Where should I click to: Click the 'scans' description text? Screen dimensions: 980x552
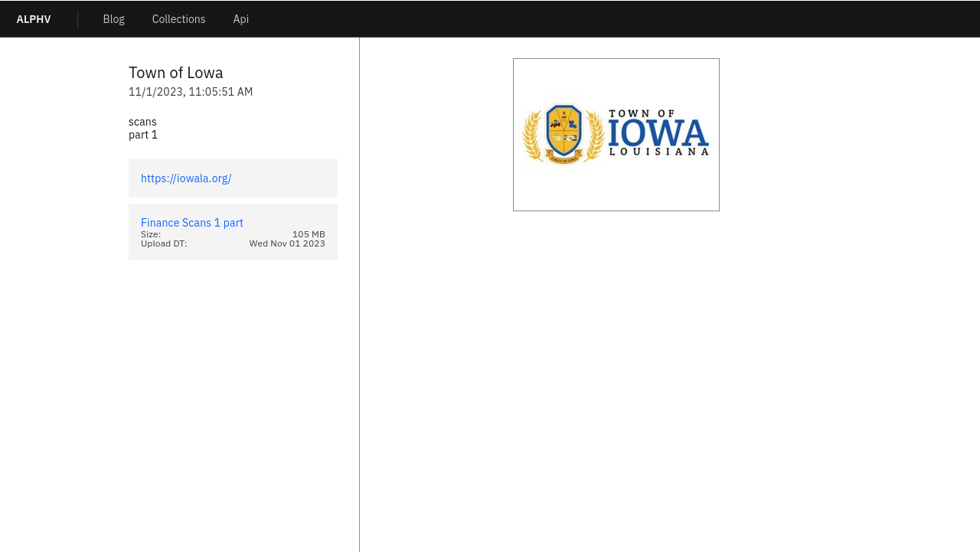[x=142, y=122]
